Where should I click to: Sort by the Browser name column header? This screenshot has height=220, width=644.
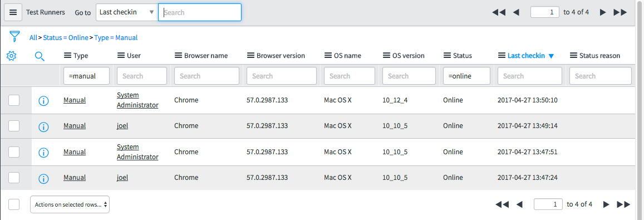point(206,56)
